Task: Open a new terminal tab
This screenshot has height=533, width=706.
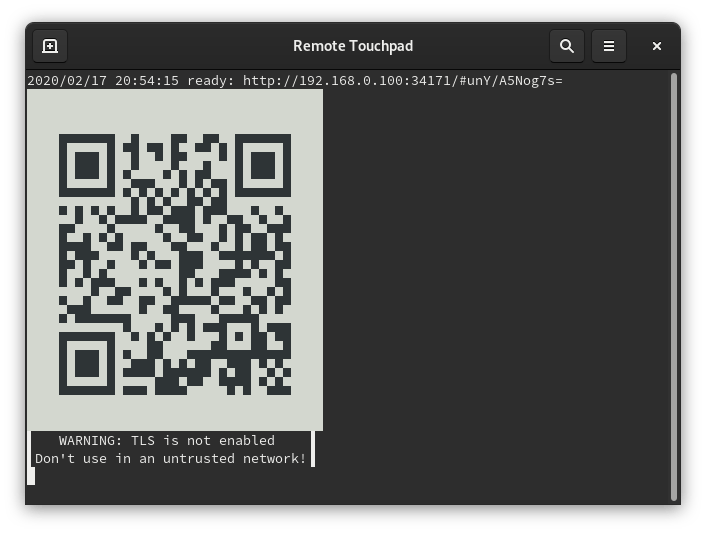Action: [50, 46]
